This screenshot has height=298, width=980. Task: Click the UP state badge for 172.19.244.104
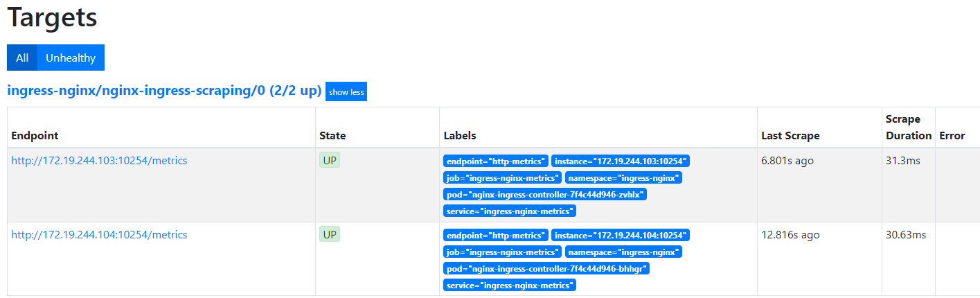point(330,235)
